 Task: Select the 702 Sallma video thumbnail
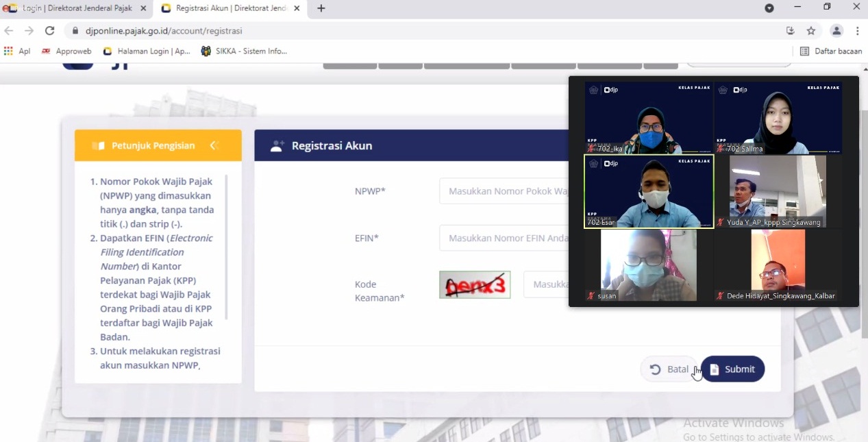778,118
